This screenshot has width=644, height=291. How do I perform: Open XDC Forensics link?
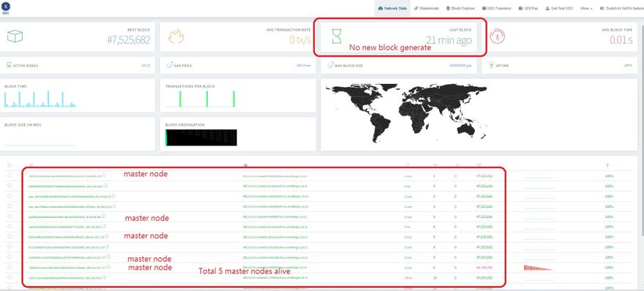pos(497,8)
